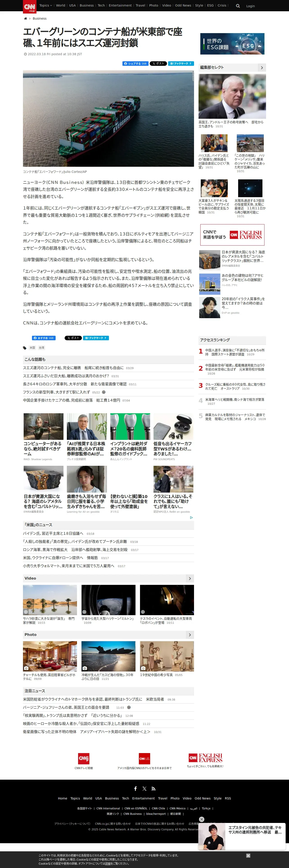
Task: Open CNN/US logo link
Action: coord(144,758)
